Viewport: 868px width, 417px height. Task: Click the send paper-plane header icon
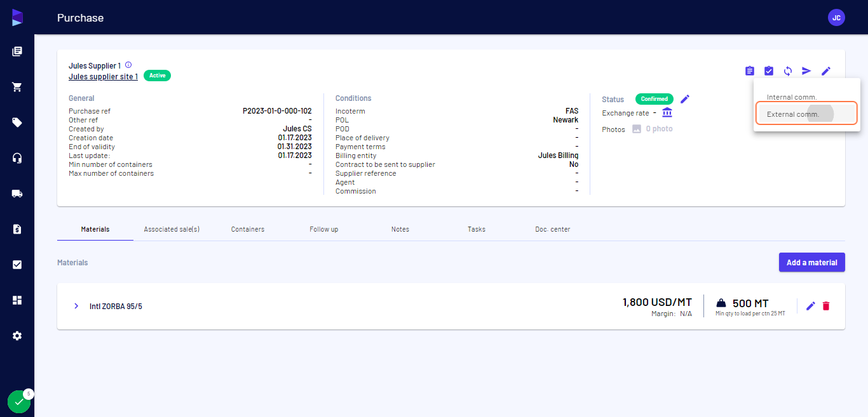(806, 71)
